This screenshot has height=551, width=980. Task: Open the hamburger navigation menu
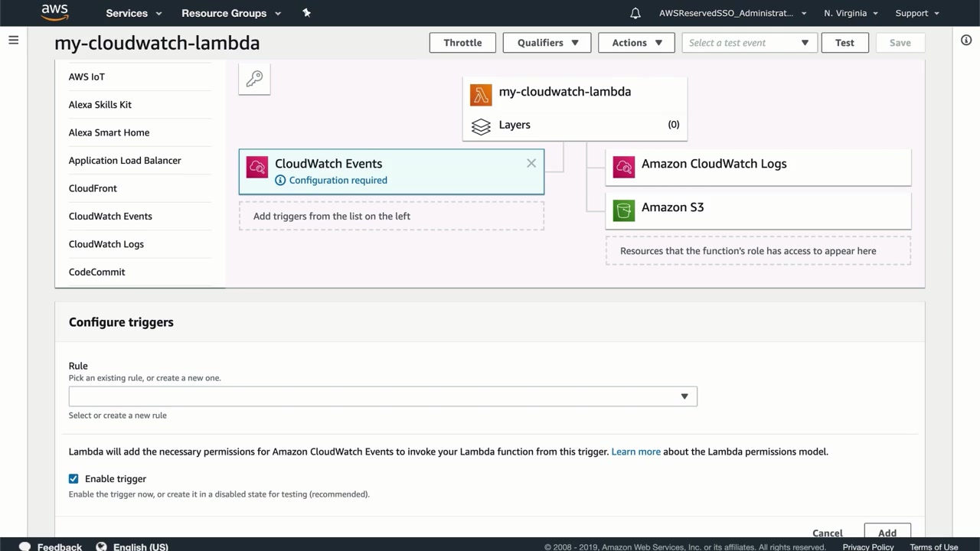(x=13, y=40)
